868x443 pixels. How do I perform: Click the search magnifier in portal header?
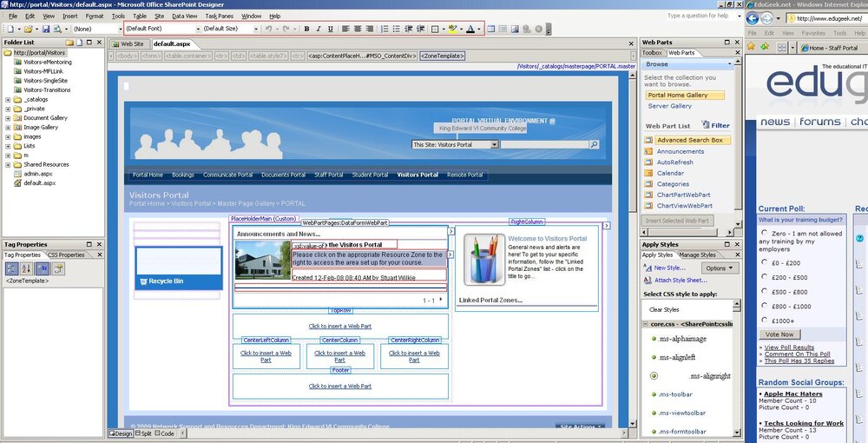coord(594,144)
